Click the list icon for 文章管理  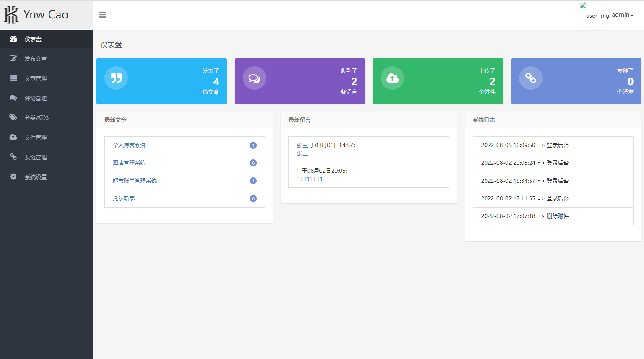[x=13, y=78]
